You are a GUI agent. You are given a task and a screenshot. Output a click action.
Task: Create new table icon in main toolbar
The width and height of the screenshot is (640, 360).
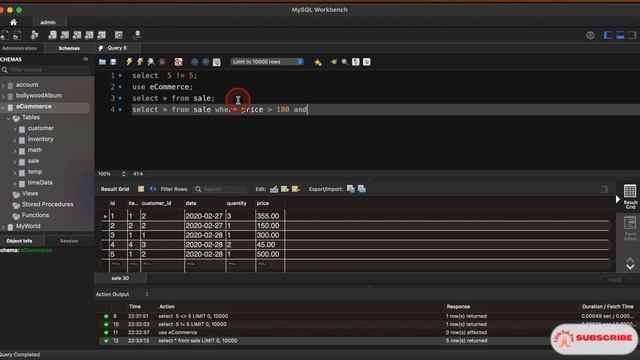[64, 35]
